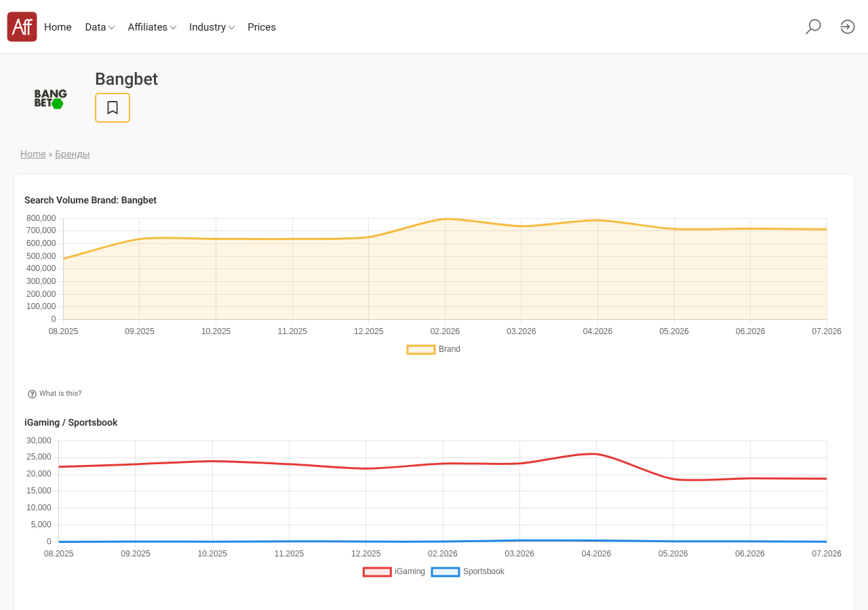Go to the Home menu item
The height and width of the screenshot is (610, 868).
pos(58,27)
